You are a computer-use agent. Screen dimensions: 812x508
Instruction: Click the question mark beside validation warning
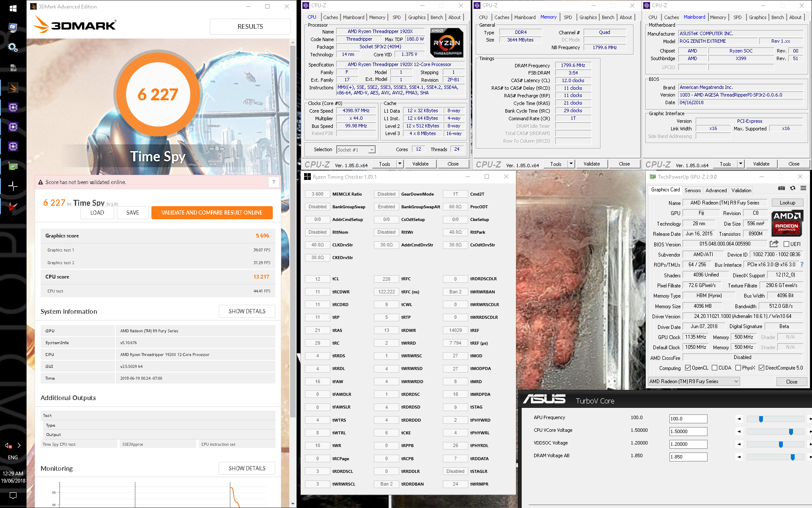274,182
